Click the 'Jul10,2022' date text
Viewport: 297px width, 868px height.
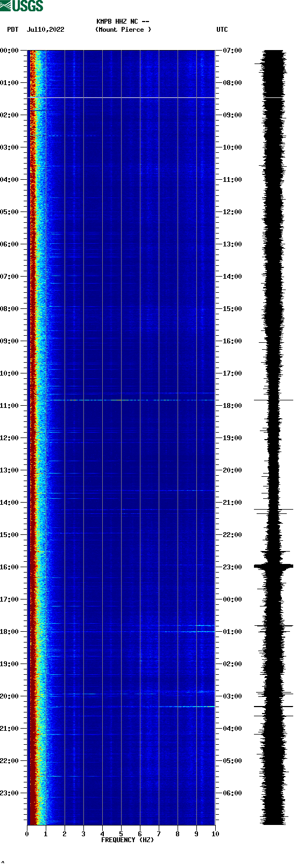(45, 30)
